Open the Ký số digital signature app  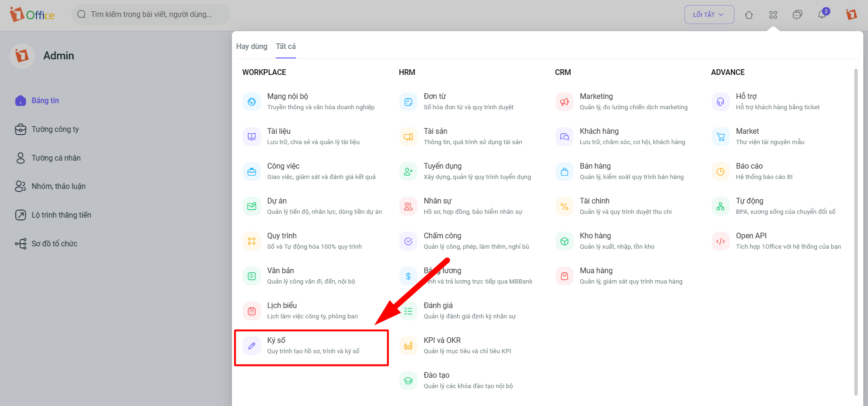(311, 346)
